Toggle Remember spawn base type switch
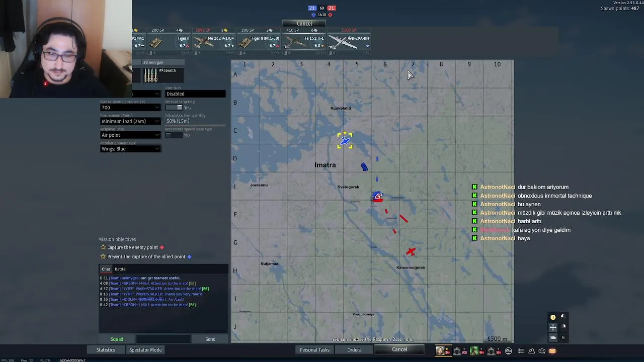This screenshot has width=644, height=362. pyautogui.click(x=174, y=135)
